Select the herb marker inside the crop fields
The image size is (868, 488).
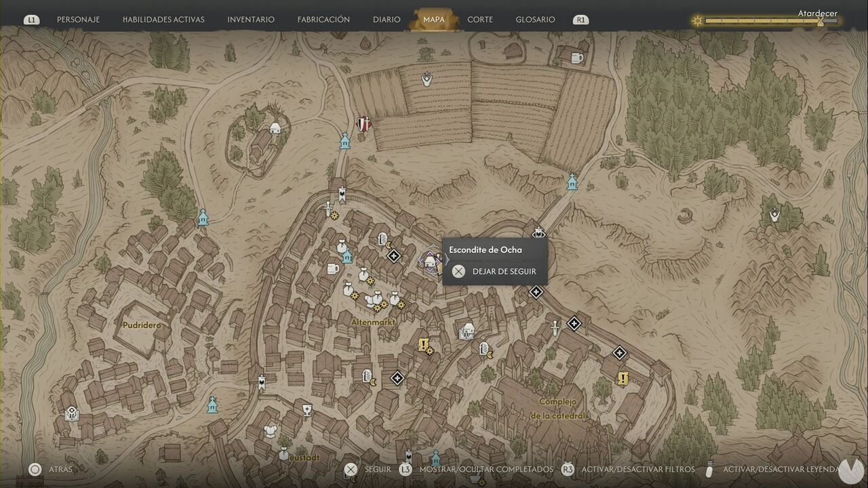(427, 80)
